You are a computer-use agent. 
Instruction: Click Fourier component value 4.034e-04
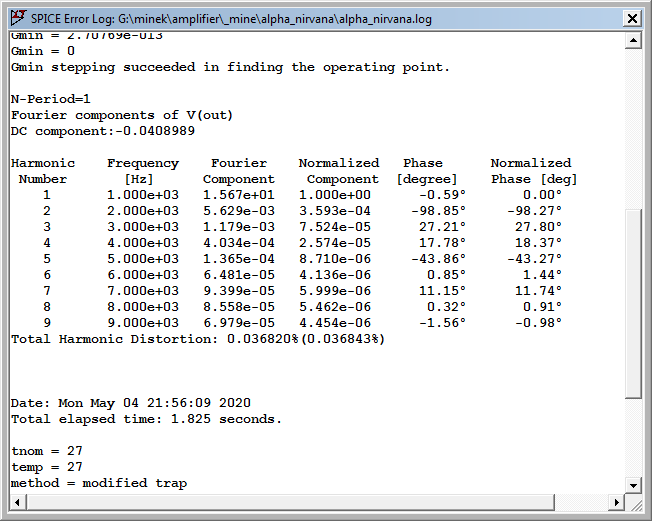point(239,243)
